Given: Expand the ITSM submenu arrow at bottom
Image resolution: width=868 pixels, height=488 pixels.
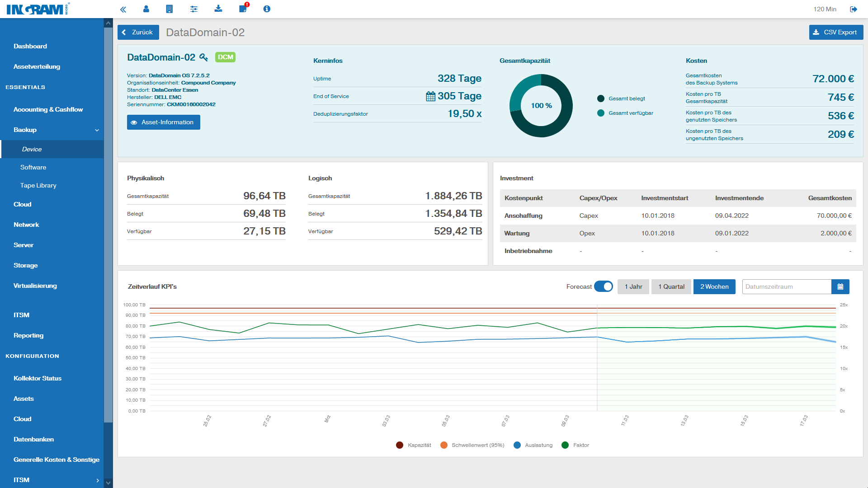Looking at the screenshot, I should pos(98,480).
